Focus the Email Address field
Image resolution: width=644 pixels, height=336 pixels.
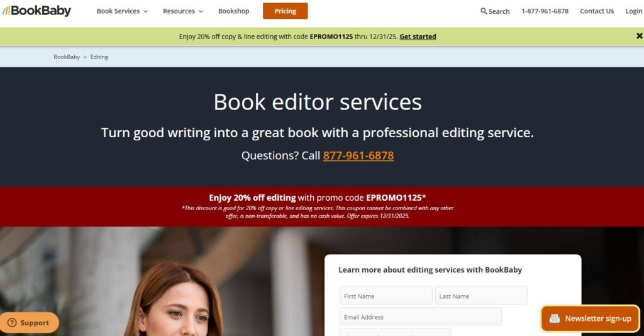pos(421,316)
